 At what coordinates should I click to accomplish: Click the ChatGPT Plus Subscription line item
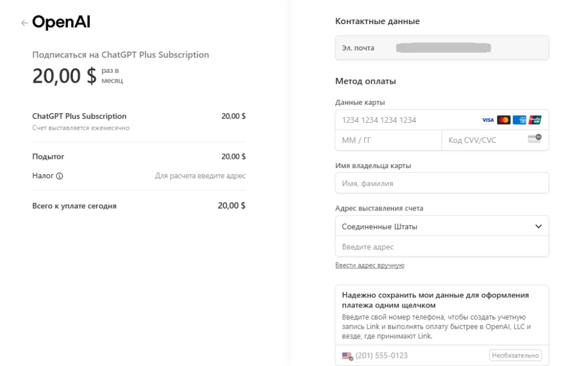79,116
